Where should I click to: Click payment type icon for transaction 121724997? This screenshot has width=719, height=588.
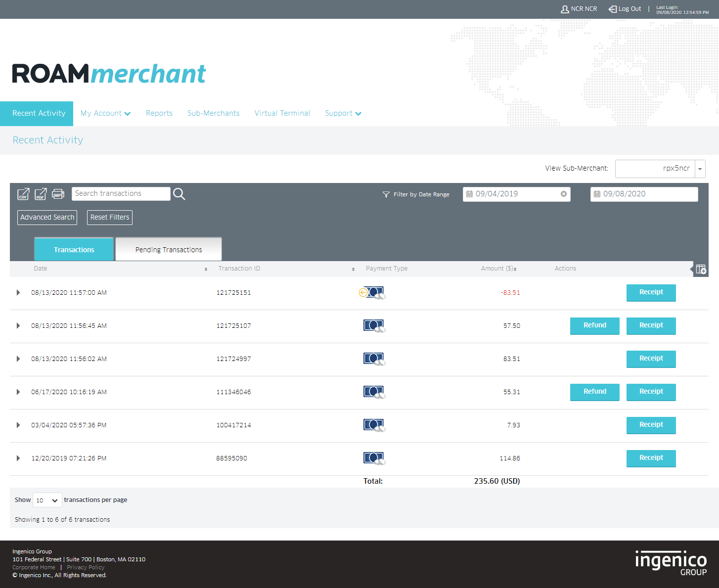(374, 359)
